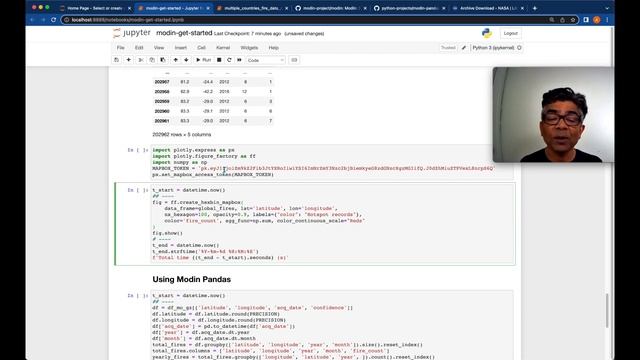Open a new browser tab

coord(535,8)
